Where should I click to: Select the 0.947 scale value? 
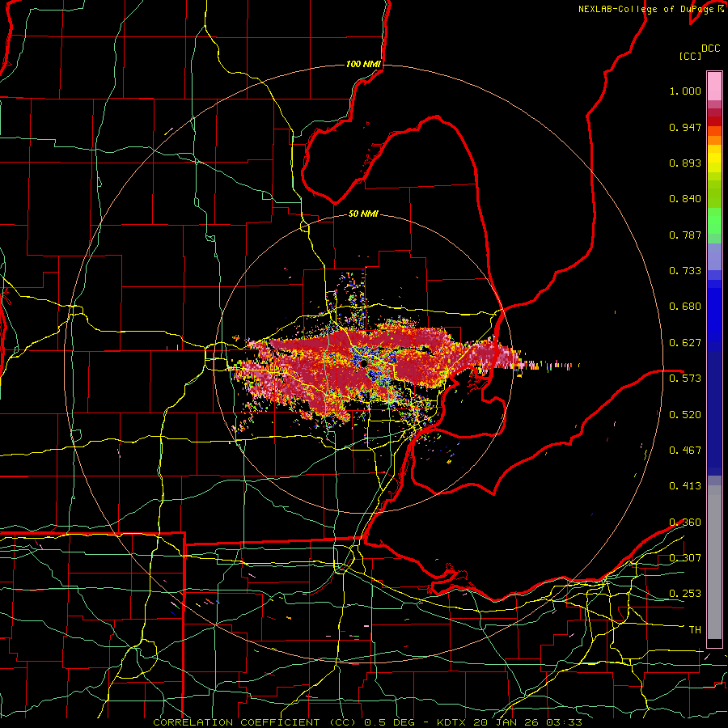point(685,127)
